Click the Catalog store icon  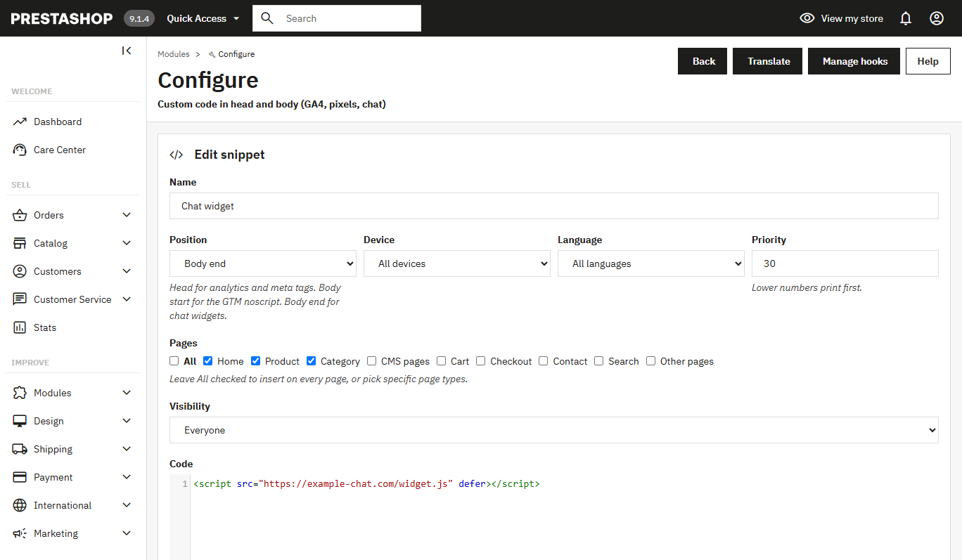[x=20, y=243]
